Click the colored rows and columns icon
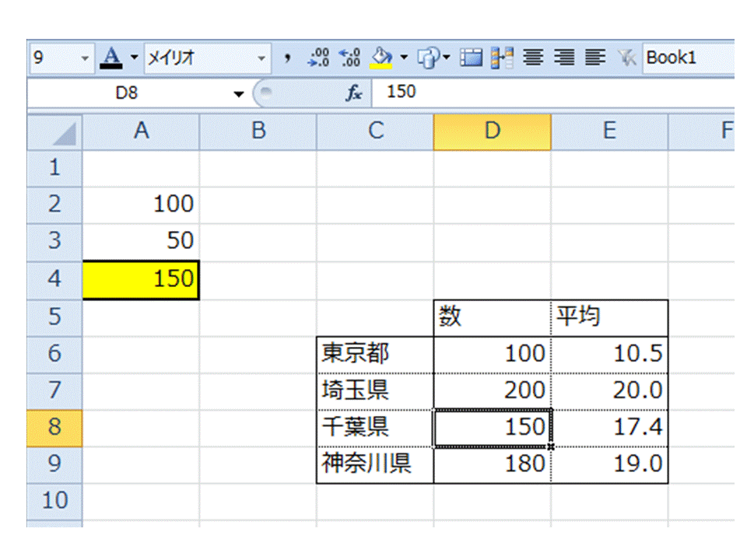Screen dimensions: 747x560 pyautogui.click(x=502, y=58)
